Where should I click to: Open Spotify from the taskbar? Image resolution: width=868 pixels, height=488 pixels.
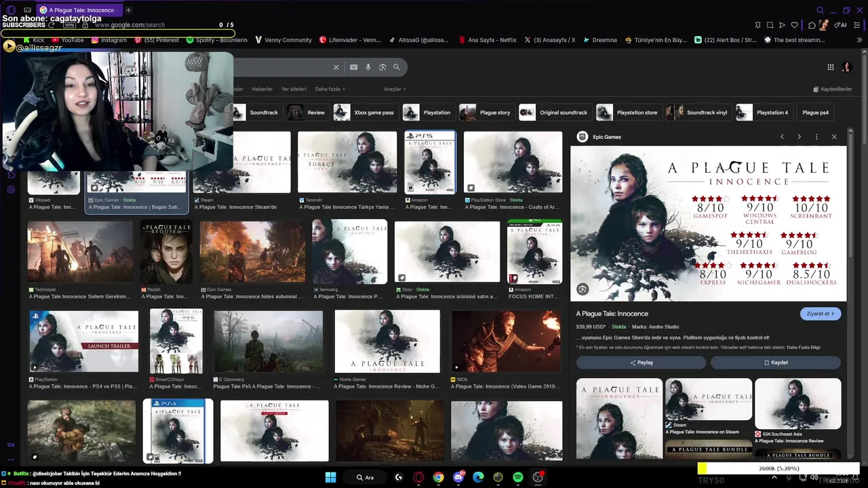coord(518,477)
